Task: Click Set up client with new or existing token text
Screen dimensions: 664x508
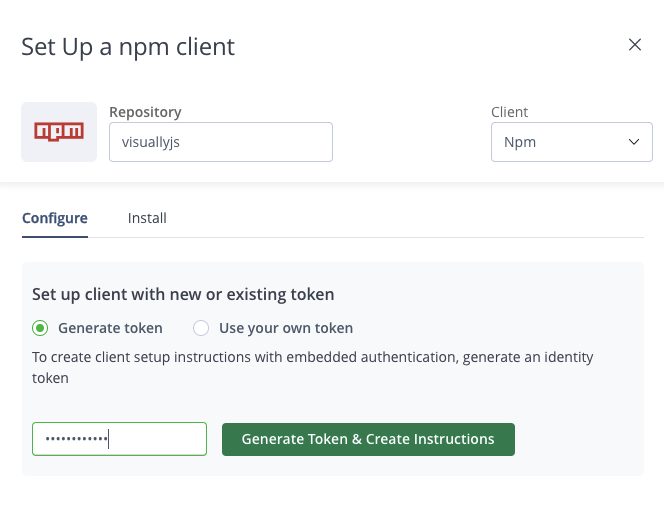Action: pyautogui.click(x=183, y=294)
